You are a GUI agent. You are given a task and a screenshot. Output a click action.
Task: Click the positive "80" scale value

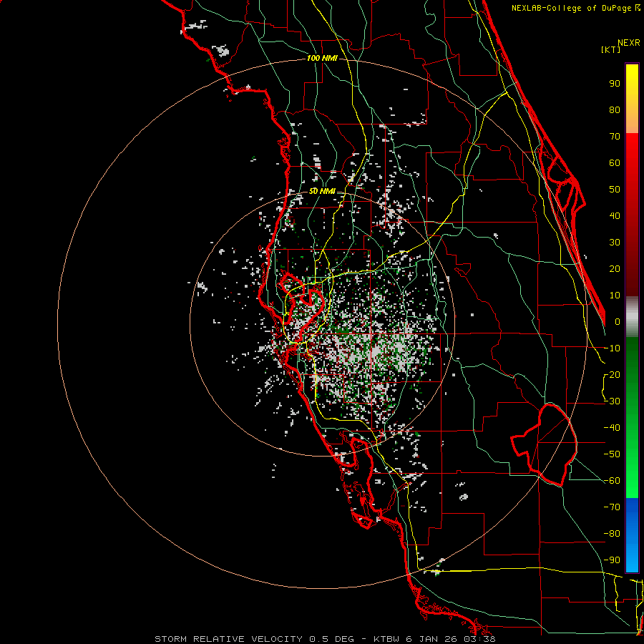click(615, 110)
